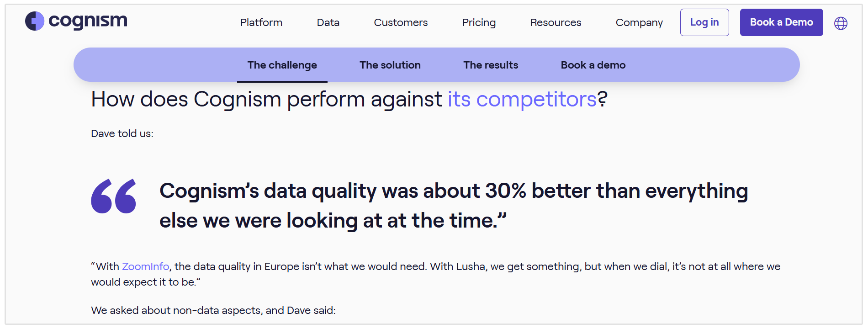Open the Customers dropdown

(400, 22)
